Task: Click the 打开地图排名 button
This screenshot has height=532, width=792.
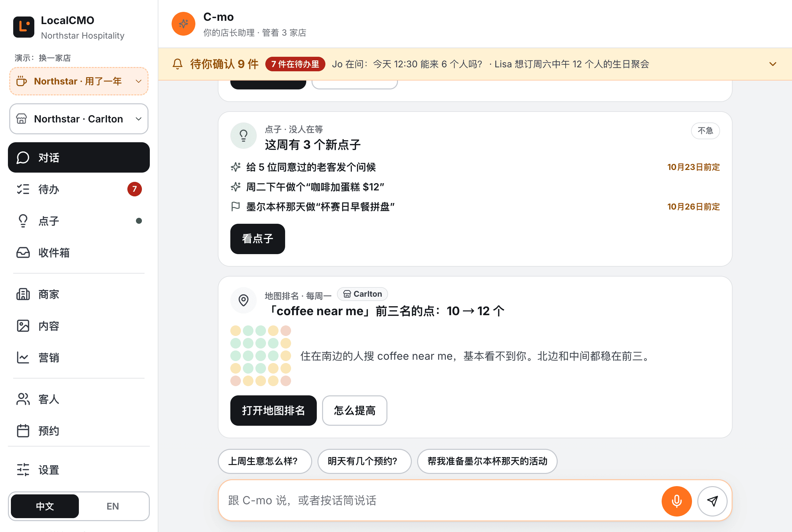Action: pos(273,410)
